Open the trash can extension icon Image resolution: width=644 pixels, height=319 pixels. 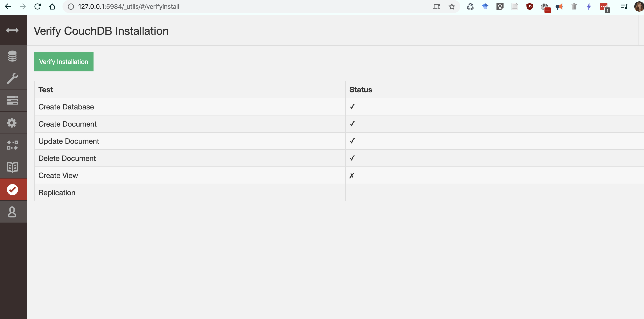click(x=574, y=6)
